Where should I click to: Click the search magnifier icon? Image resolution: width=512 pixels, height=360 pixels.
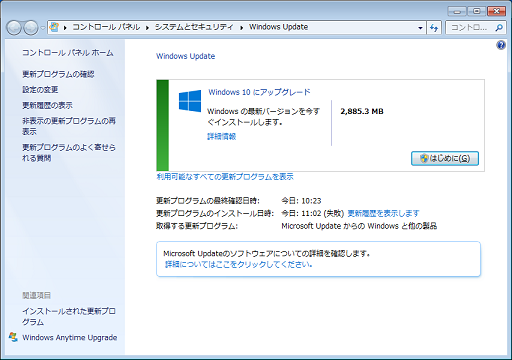coord(499,28)
